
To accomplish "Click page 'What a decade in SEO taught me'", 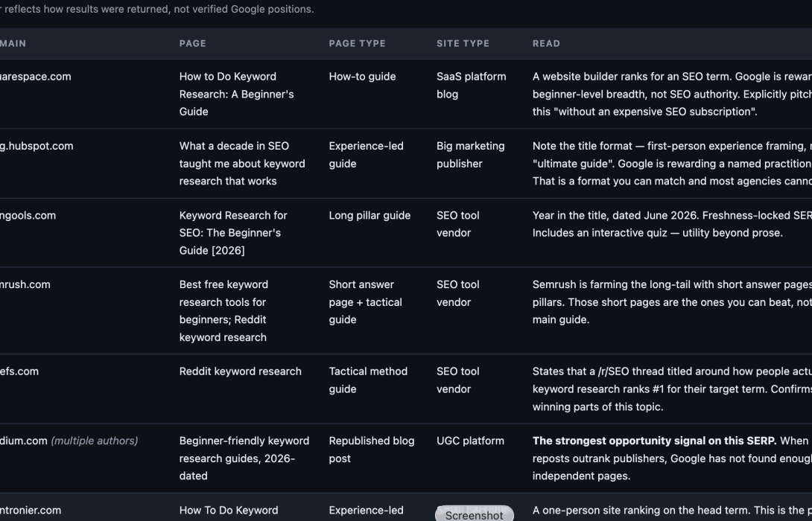I will click(x=242, y=164).
